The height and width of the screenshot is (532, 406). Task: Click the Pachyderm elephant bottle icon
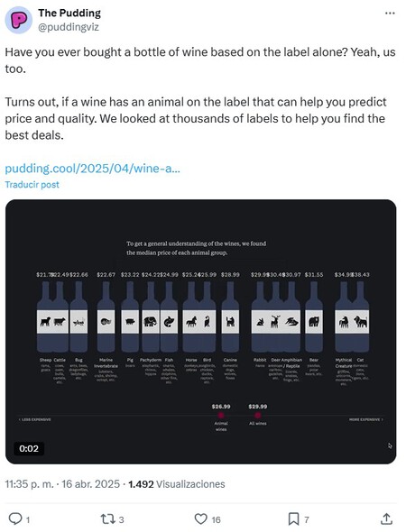pyautogui.click(x=151, y=321)
